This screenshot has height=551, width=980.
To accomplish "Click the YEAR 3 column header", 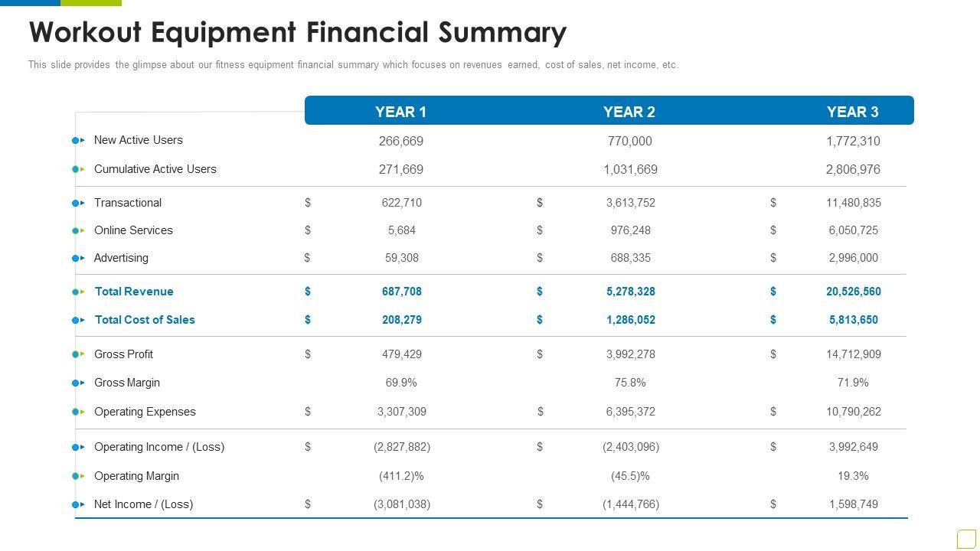I will (x=852, y=112).
